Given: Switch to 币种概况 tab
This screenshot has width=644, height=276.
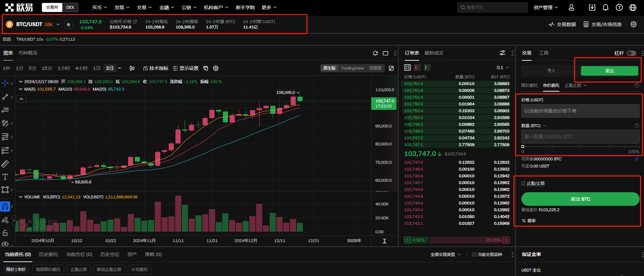Looking at the screenshot, I should tap(28, 53).
